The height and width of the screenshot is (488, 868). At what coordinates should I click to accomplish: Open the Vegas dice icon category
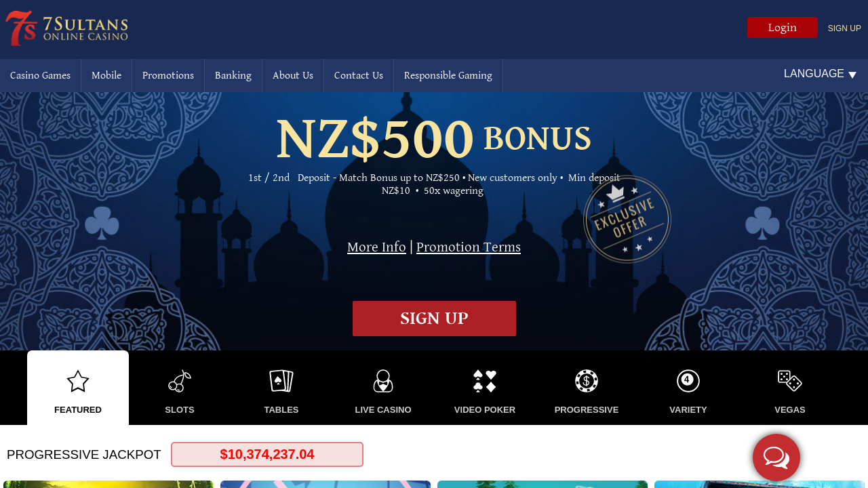pyautogui.click(x=790, y=381)
